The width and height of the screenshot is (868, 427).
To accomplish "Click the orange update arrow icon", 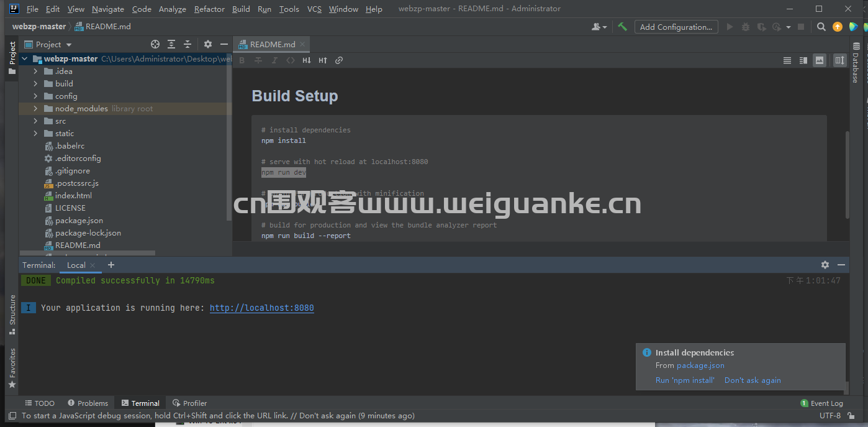I will tap(838, 27).
